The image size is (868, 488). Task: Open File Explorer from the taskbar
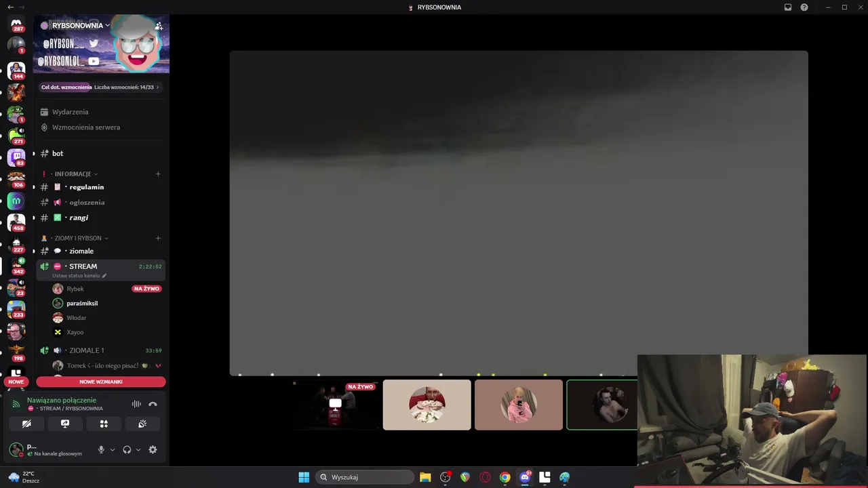click(425, 477)
